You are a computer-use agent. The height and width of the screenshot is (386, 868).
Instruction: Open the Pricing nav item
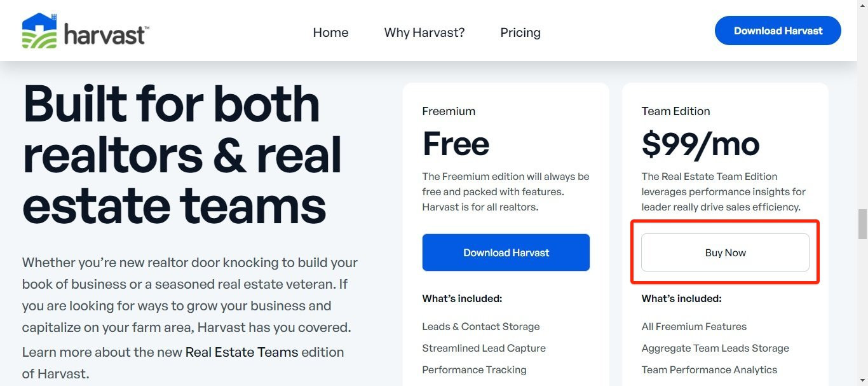point(520,32)
